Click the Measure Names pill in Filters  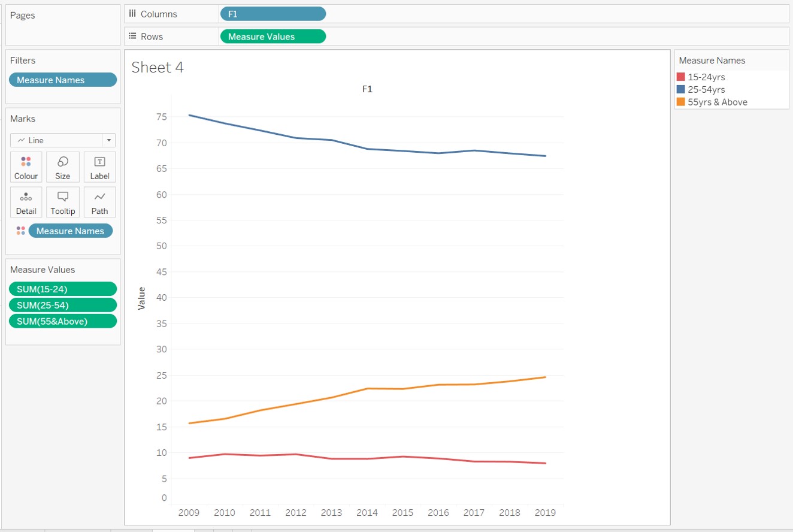63,80
